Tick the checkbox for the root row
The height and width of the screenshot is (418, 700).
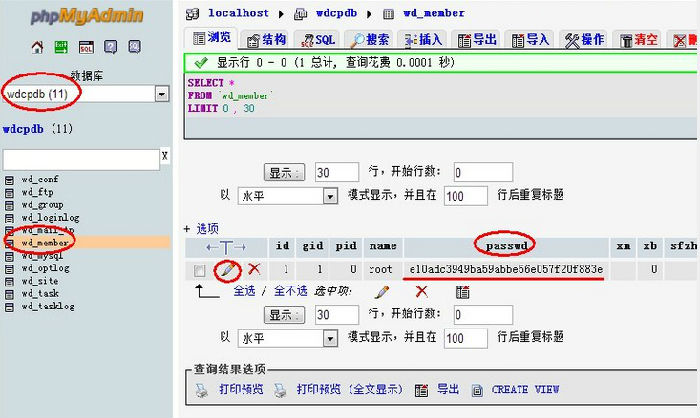tap(200, 270)
